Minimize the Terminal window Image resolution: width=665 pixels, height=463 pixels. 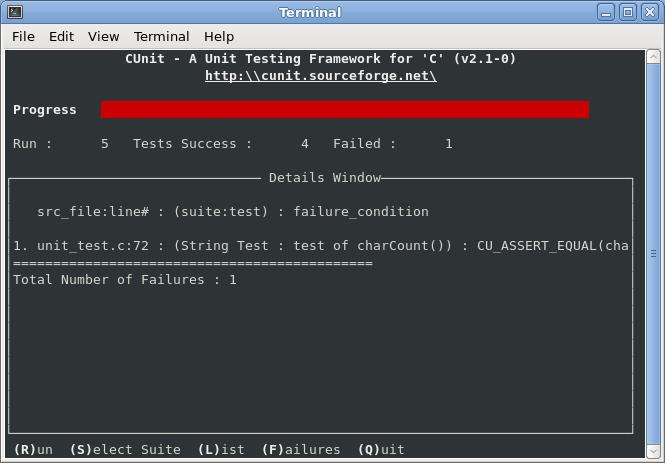(x=606, y=12)
